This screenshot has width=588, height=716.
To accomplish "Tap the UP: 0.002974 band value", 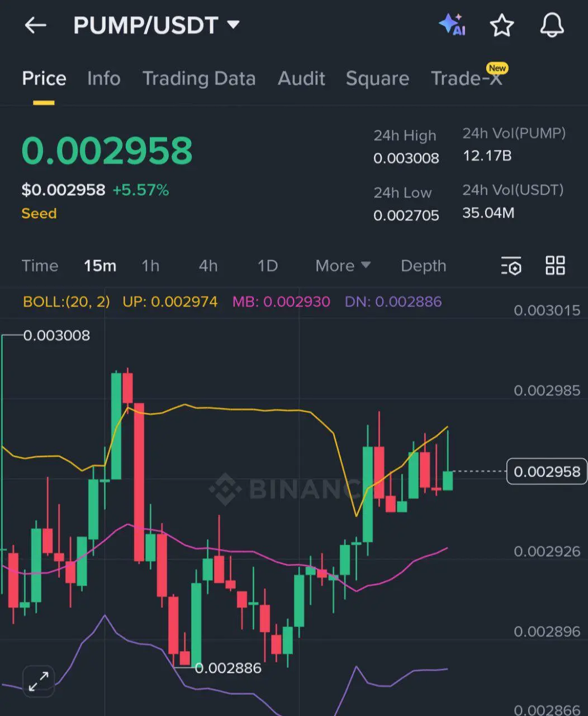I will [170, 302].
